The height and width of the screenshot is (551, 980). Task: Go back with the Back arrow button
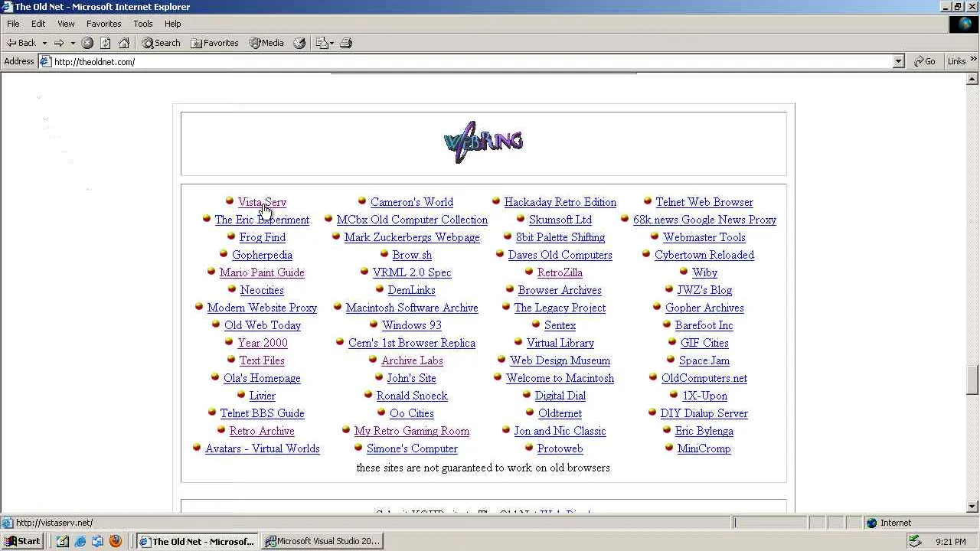pos(21,43)
